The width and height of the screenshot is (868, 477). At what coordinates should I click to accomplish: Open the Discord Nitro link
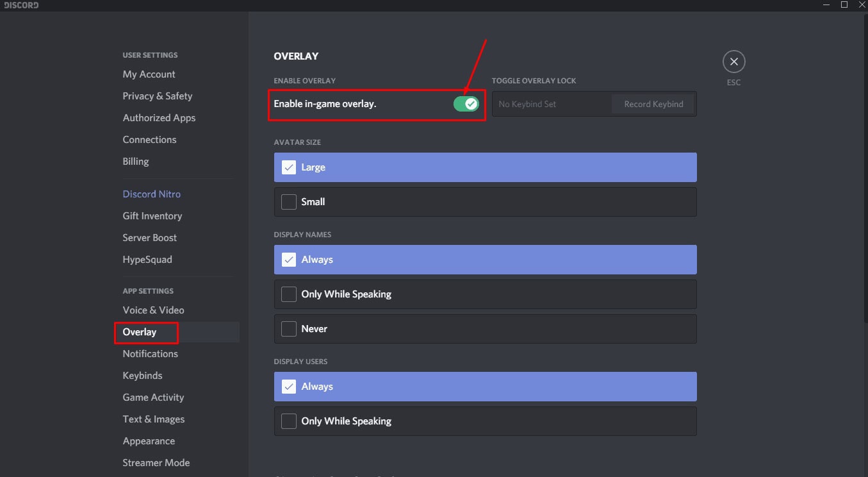point(151,194)
